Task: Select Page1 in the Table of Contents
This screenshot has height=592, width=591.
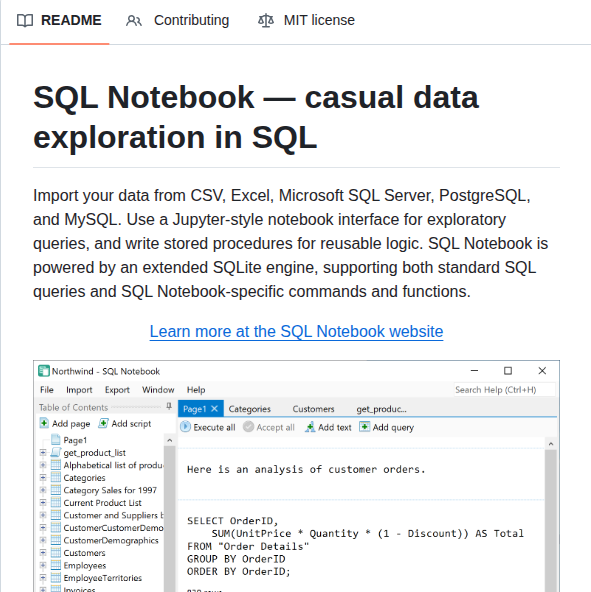Action: (x=75, y=440)
